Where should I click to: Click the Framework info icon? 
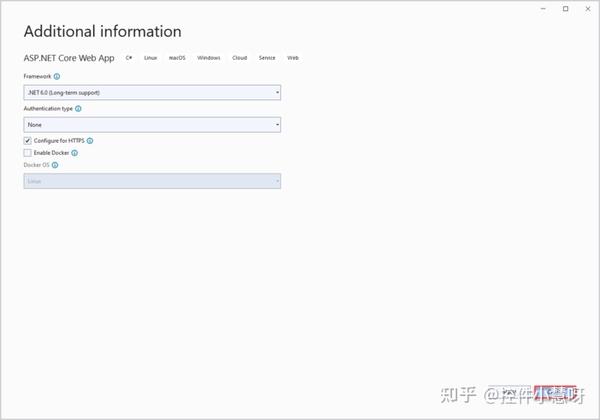pos(57,77)
